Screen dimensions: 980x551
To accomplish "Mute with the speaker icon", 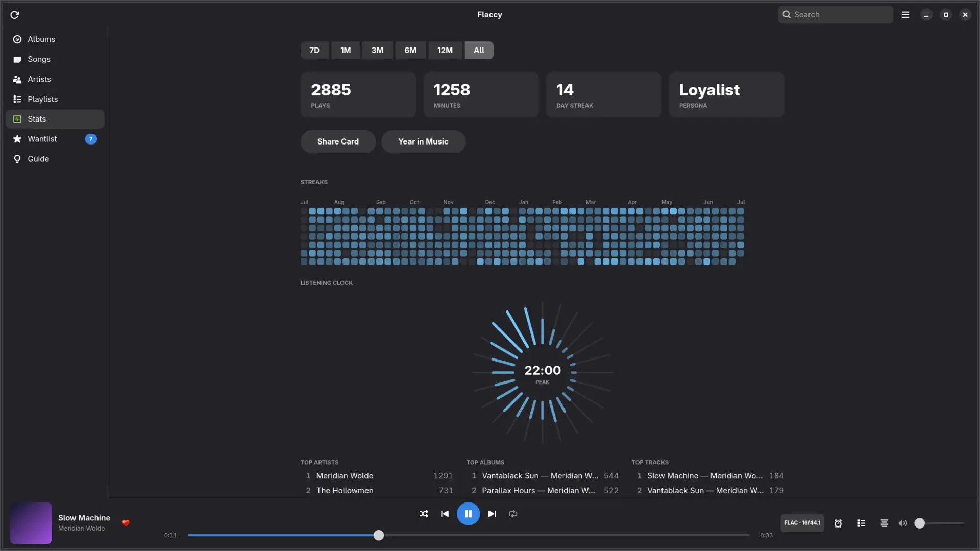I will 902,523.
